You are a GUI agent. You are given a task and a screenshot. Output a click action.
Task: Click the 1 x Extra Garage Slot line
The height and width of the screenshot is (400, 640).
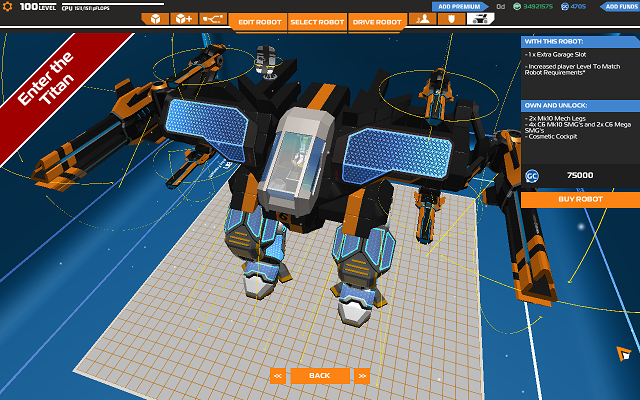(x=556, y=54)
